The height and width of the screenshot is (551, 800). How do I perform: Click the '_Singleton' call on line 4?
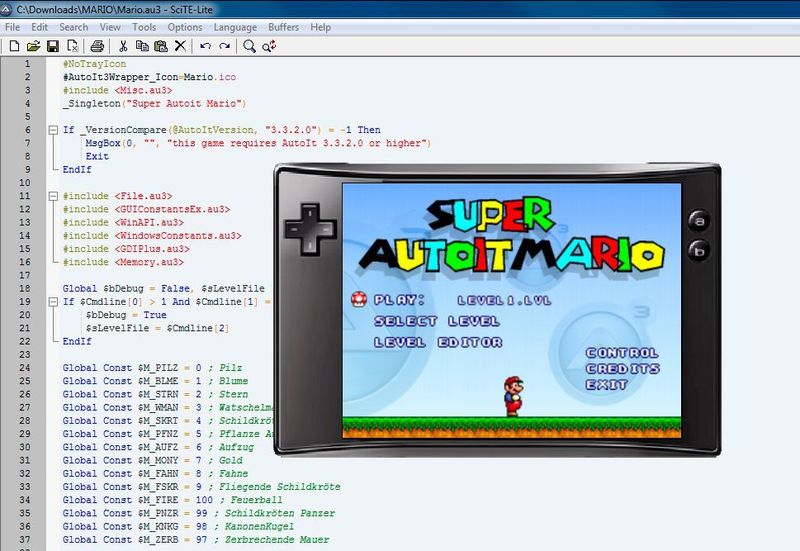[91, 104]
